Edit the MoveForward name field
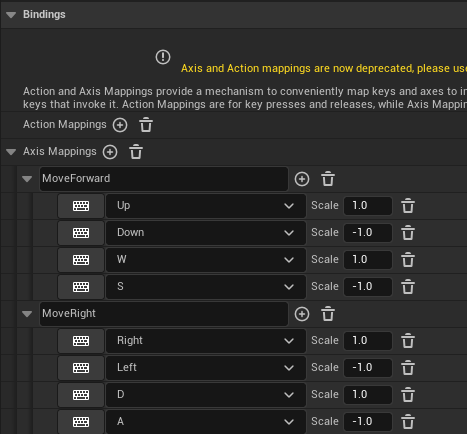 (x=164, y=179)
